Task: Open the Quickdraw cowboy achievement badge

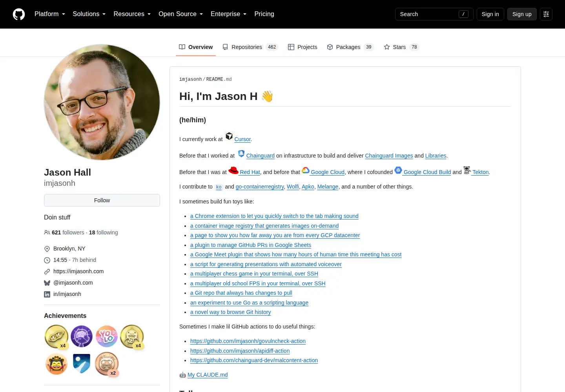Action: [56, 364]
